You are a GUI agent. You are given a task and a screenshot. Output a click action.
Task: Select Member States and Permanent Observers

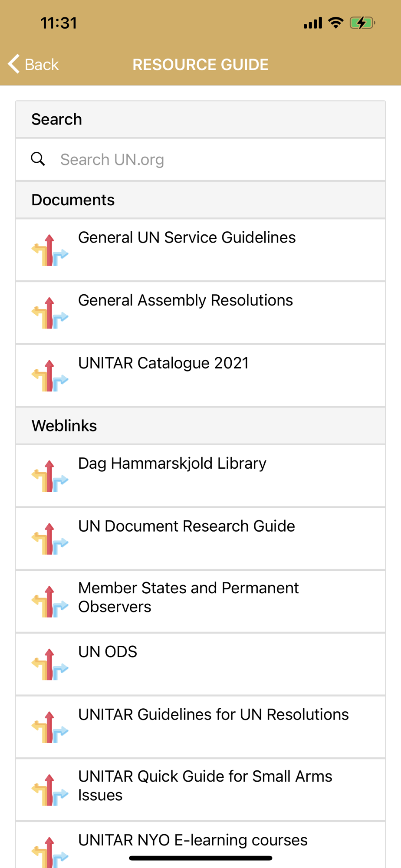(200, 602)
